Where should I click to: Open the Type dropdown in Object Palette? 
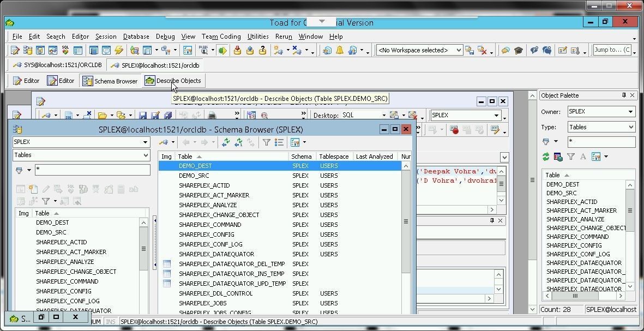point(631,127)
